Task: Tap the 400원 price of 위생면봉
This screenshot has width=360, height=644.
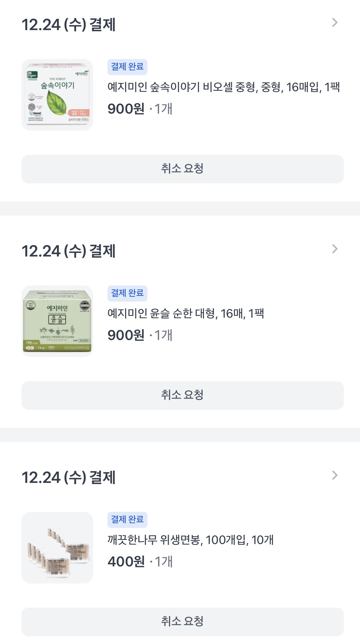Action: click(126, 562)
